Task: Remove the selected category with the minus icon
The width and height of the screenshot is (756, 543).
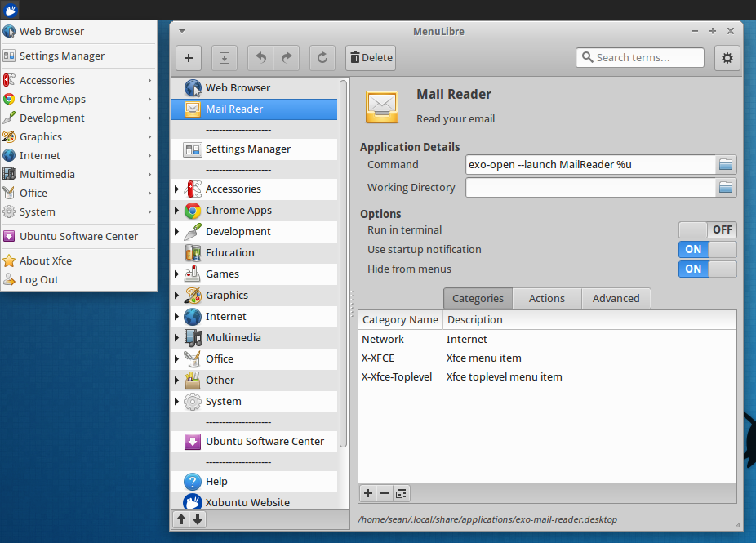Action: click(x=385, y=493)
